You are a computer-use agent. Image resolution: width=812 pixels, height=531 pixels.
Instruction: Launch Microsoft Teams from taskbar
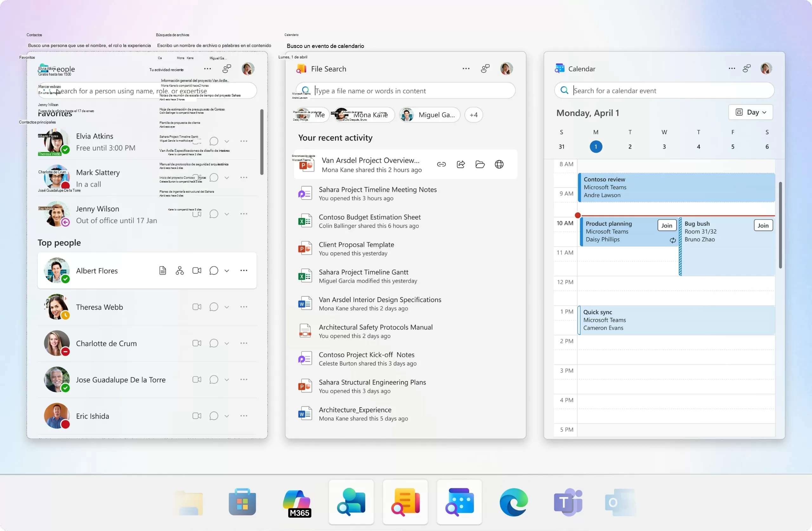click(568, 502)
